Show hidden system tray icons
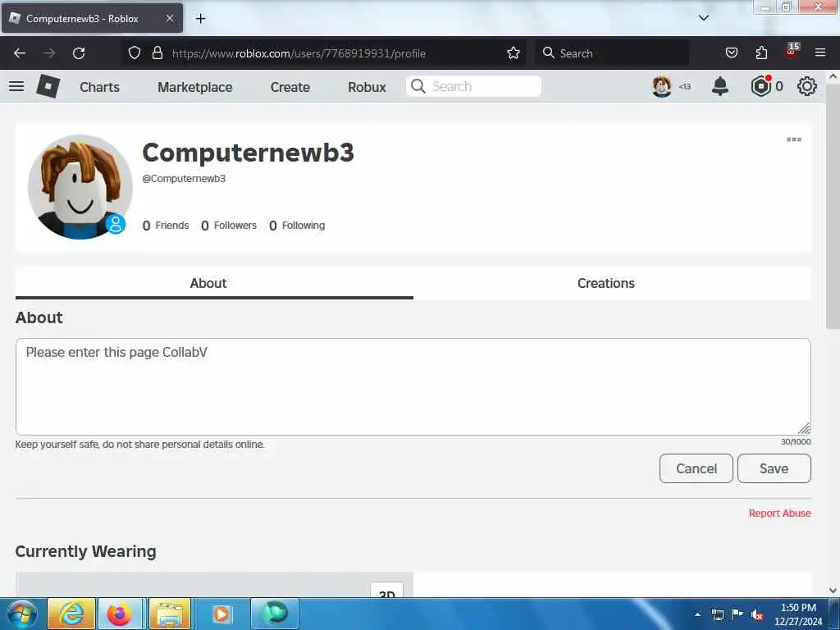 (697, 614)
